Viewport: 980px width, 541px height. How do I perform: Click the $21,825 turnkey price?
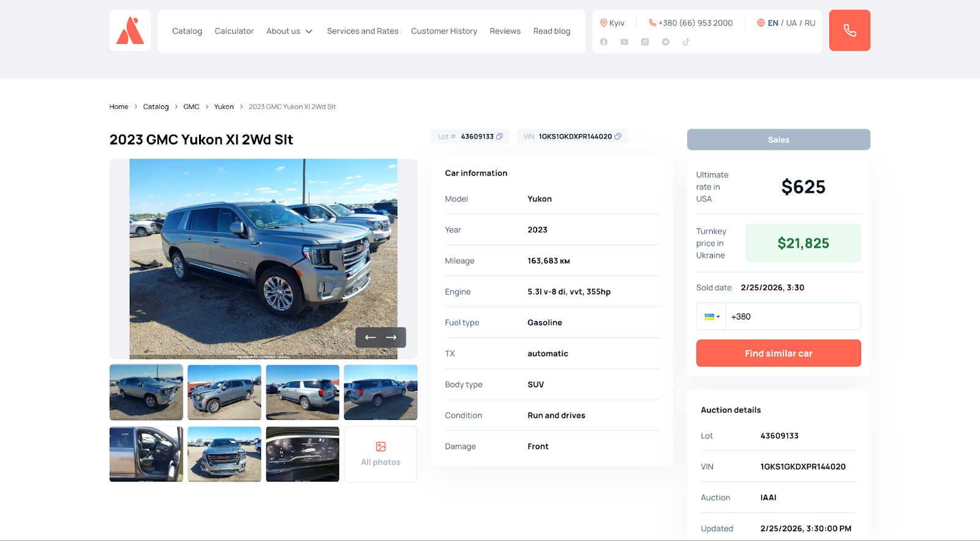pyautogui.click(x=803, y=243)
